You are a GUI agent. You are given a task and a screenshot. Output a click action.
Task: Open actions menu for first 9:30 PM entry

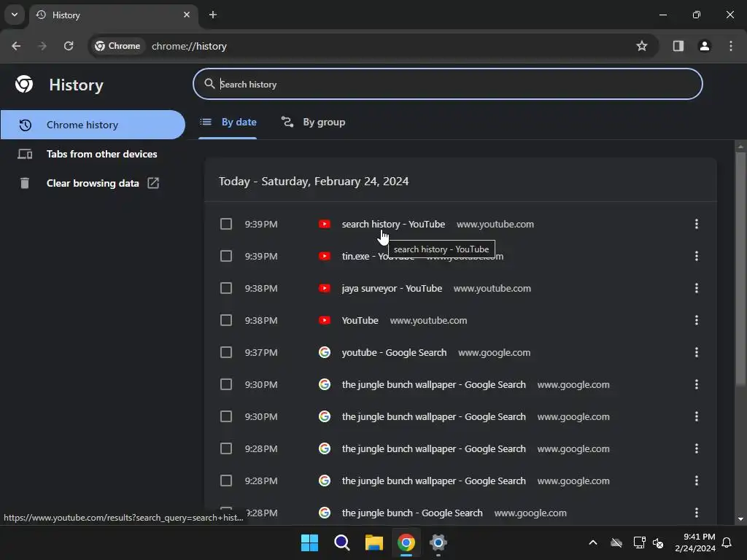click(x=697, y=384)
